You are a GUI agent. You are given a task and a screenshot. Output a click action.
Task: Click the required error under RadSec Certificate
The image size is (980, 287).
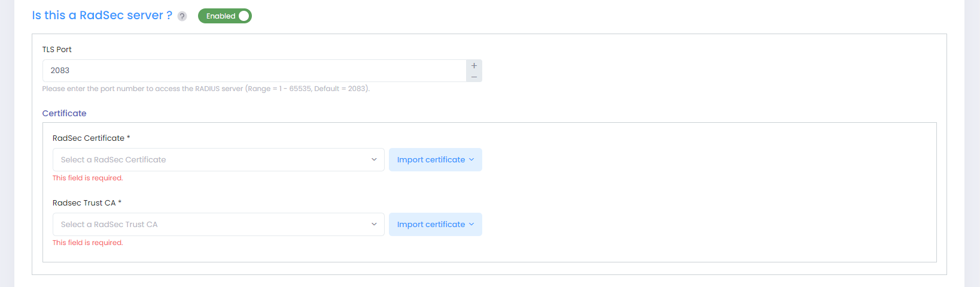point(88,178)
